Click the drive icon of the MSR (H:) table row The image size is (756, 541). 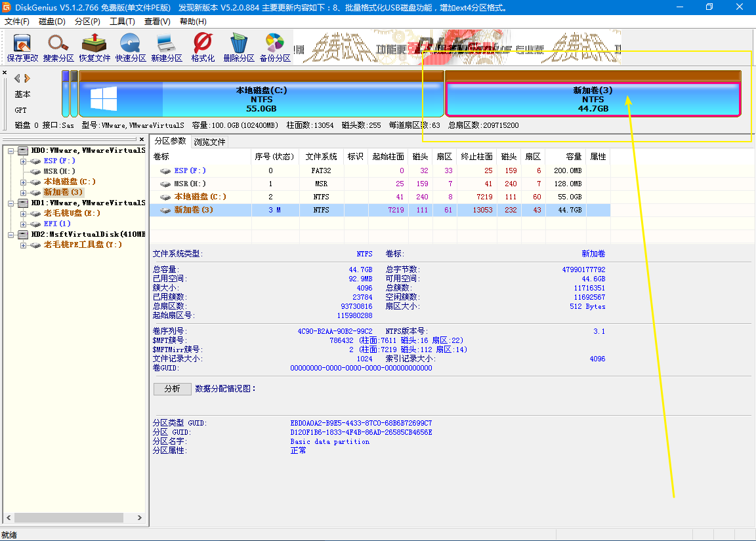165,184
